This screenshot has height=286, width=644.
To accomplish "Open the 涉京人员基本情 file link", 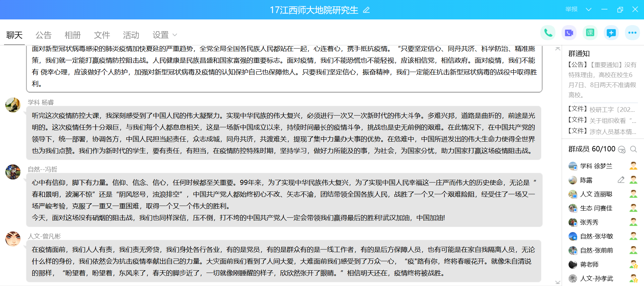I will [x=612, y=132].
